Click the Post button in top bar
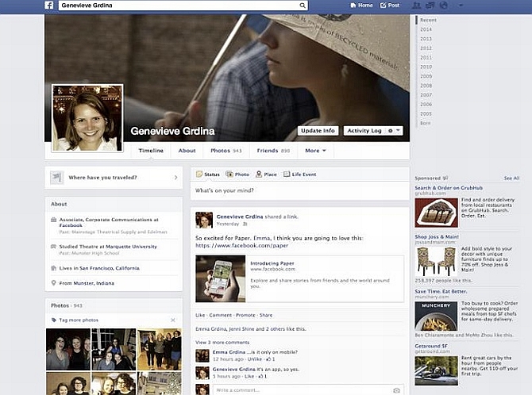This screenshot has width=532, height=395. coord(390,5)
